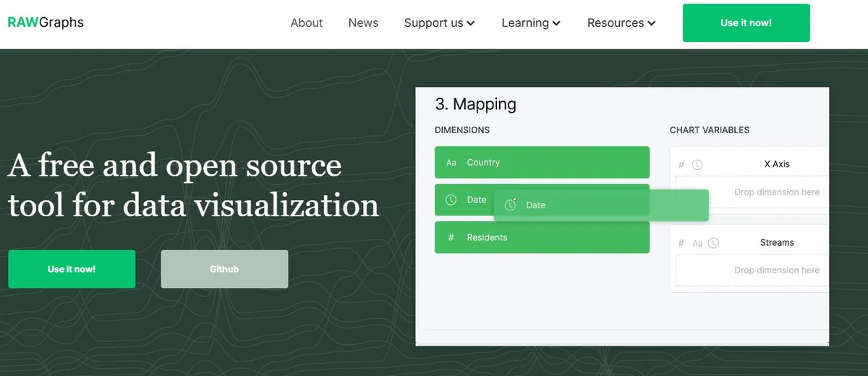Click the 3. Mapping heading
The width and height of the screenshot is (868, 376).
(476, 104)
